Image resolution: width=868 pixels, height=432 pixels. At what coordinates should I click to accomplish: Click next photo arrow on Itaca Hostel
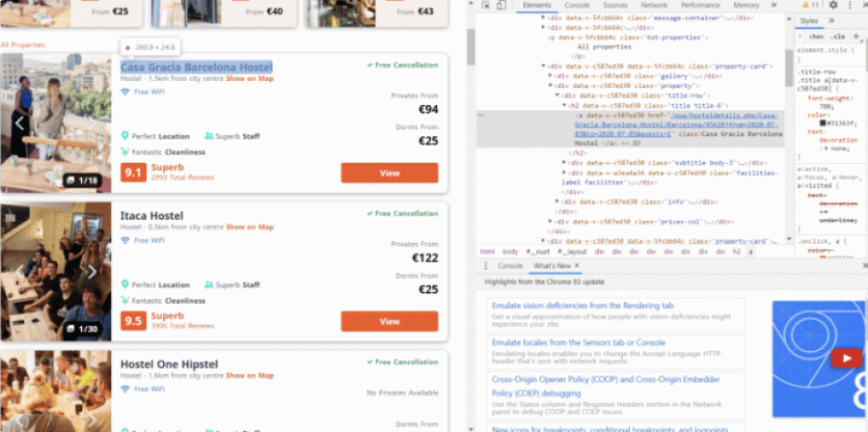coord(93,272)
